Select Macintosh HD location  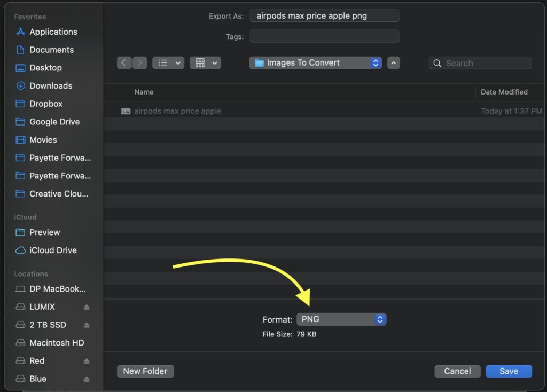pos(57,343)
